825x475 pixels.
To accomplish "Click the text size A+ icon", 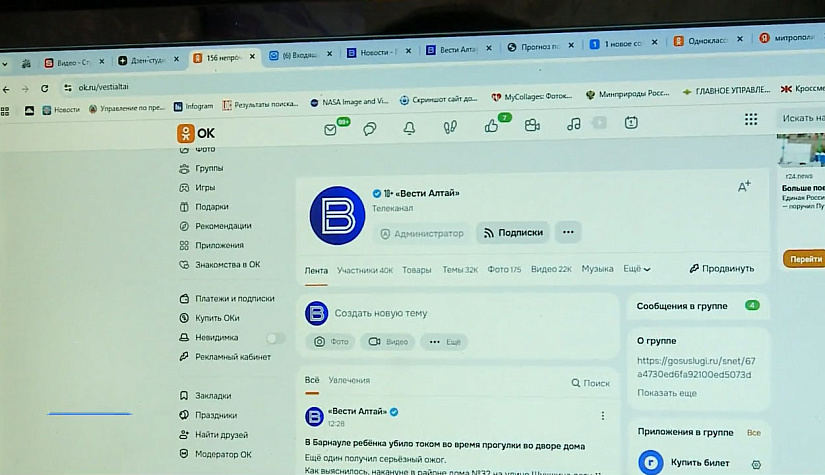I will (x=744, y=186).
